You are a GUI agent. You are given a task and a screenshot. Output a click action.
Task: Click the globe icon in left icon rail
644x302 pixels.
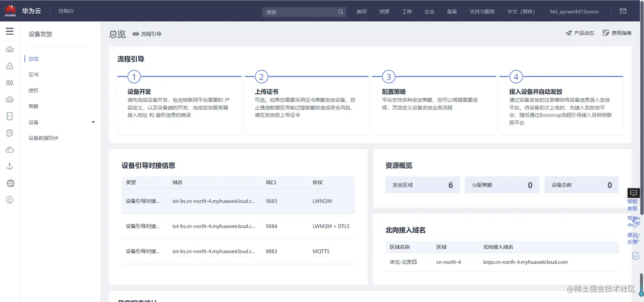(10, 183)
